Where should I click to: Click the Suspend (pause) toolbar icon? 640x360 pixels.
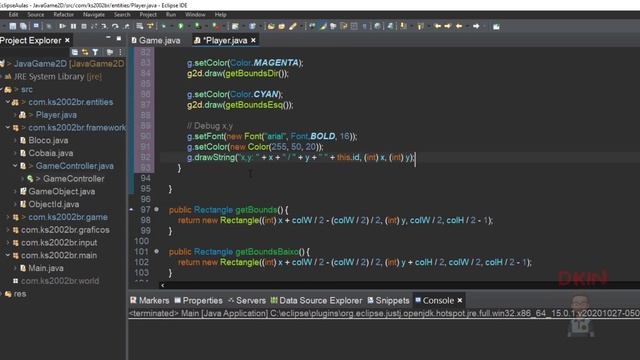pos(73,26)
